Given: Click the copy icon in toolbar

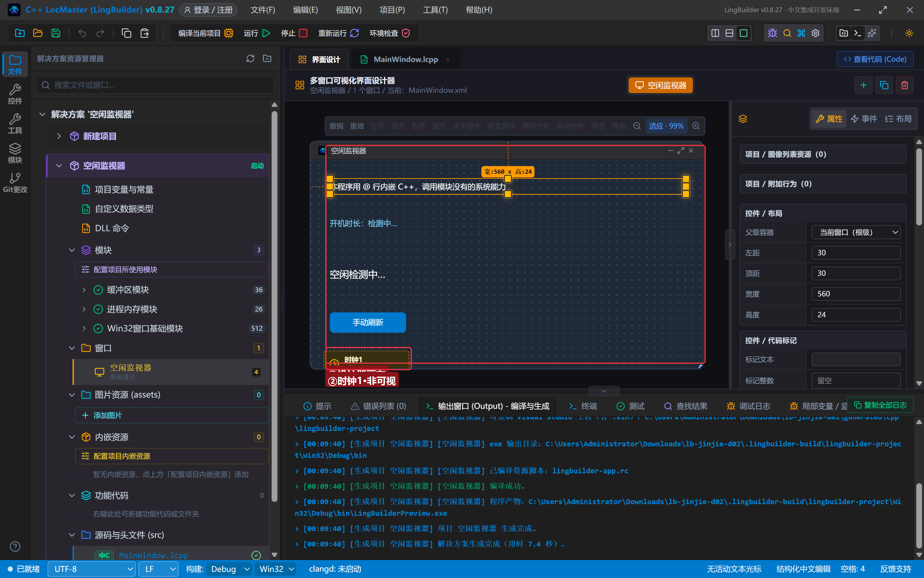Looking at the screenshot, I should pyautogui.click(x=126, y=33).
